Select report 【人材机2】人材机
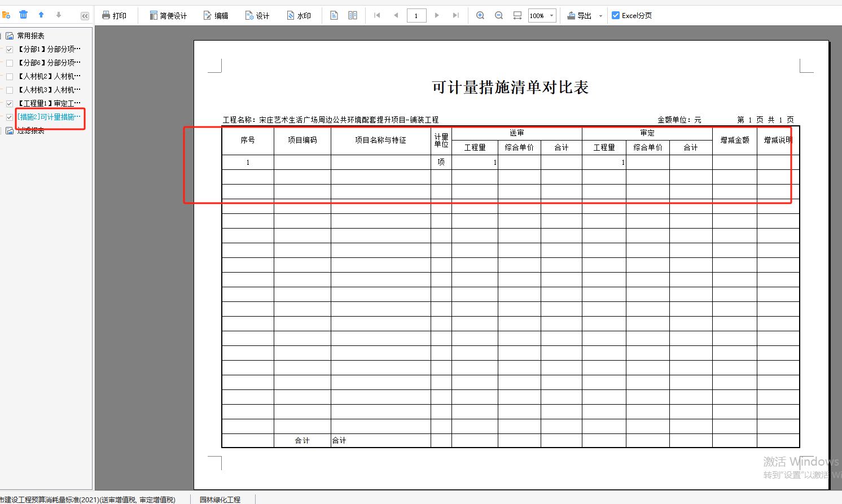Screen dimensions: 842x504 (x=49, y=76)
